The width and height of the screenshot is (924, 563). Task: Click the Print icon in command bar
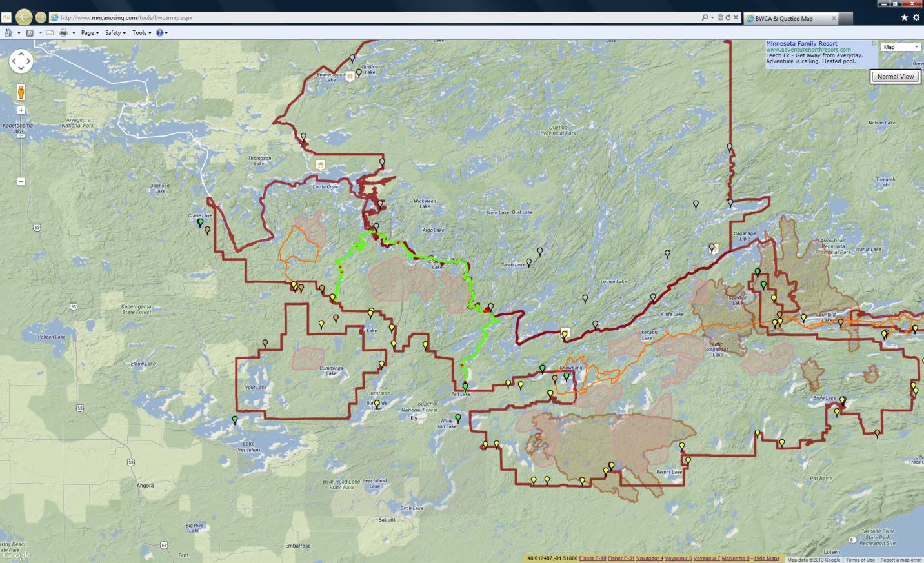click(63, 32)
